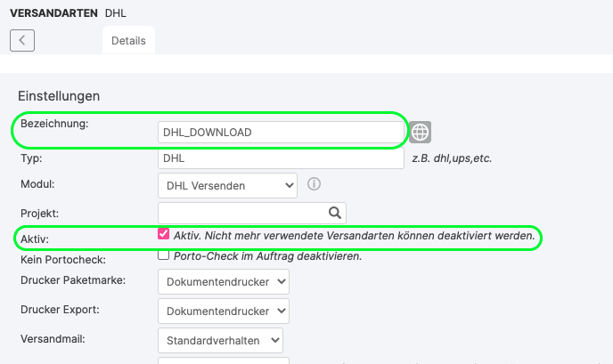The height and width of the screenshot is (364, 613).
Task: Expand the Drucker Paketmarke dropdown
Action: click(224, 281)
